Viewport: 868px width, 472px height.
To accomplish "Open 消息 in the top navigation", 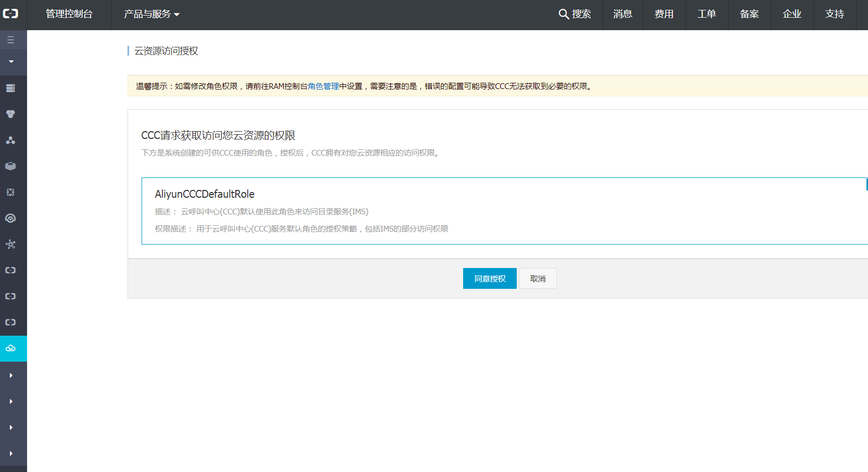I will [622, 14].
